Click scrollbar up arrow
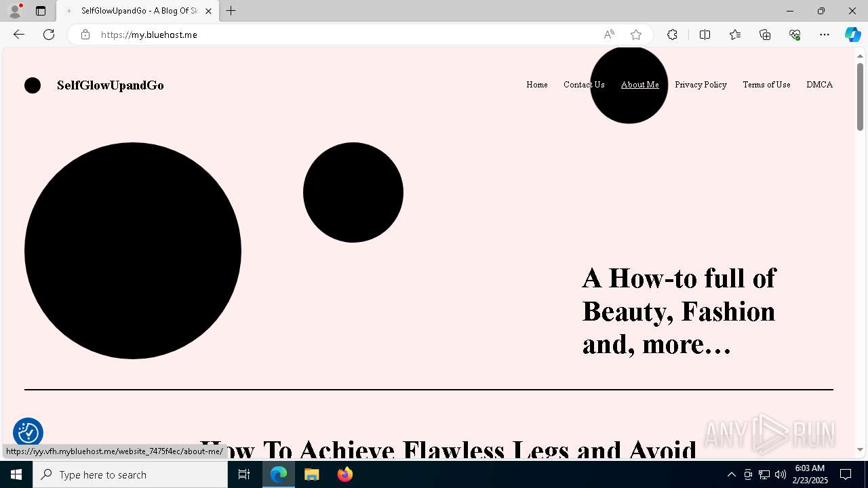868x488 pixels. (x=861, y=56)
